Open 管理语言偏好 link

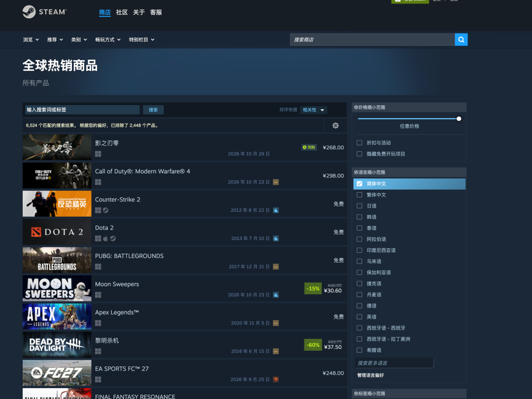pos(370,375)
